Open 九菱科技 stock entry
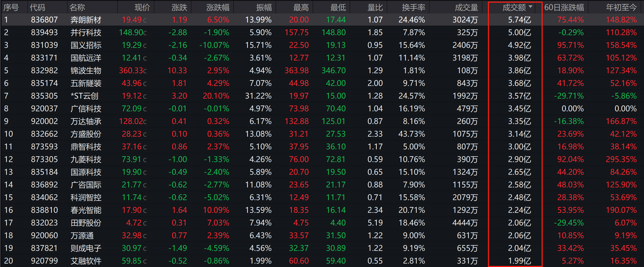 [86, 159]
